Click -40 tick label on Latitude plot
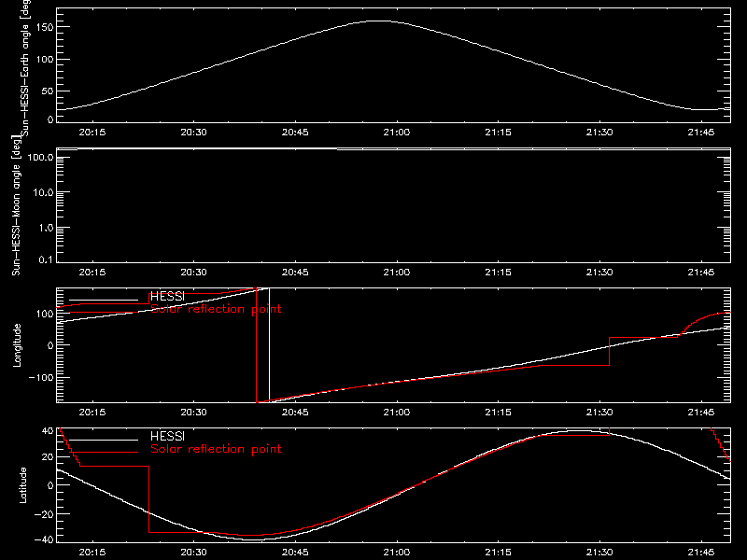This screenshot has width=747, height=560. tap(44, 540)
